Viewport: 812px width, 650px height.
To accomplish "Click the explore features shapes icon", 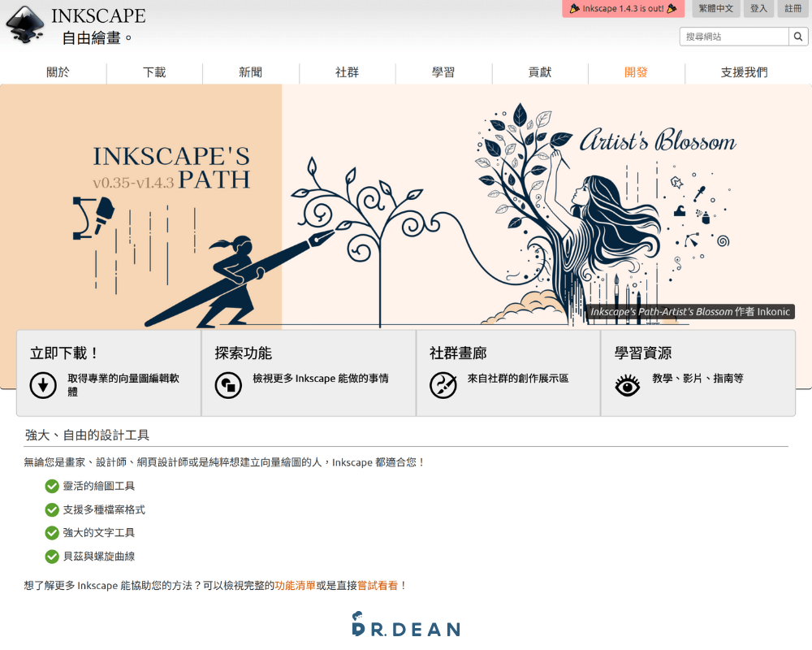I will pos(228,385).
